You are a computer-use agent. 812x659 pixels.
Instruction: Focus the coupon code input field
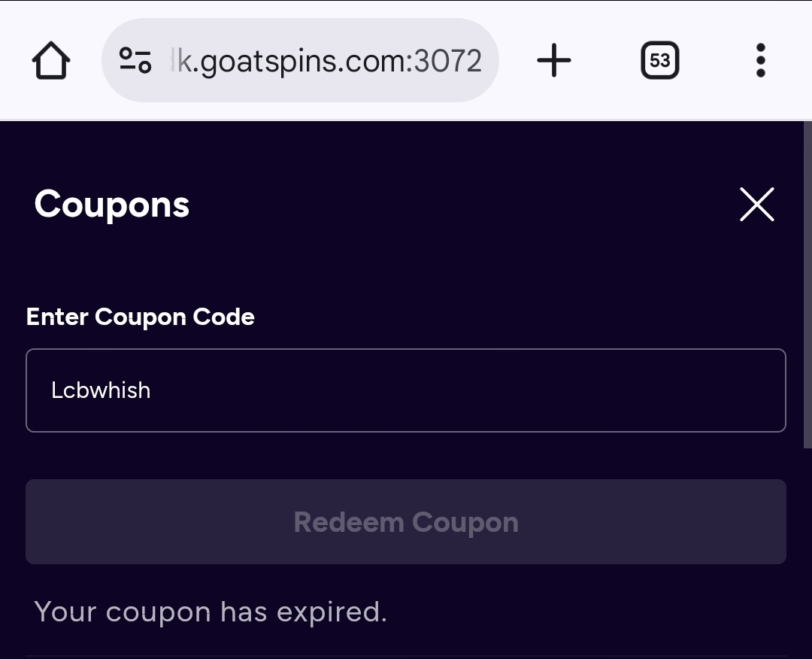[406, 390]
